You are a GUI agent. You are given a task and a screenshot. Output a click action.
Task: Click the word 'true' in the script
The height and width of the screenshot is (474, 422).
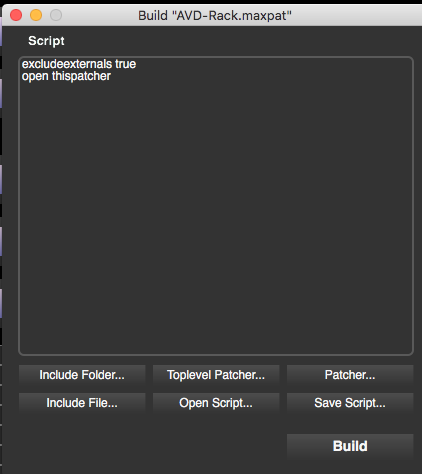click(126, 64)
